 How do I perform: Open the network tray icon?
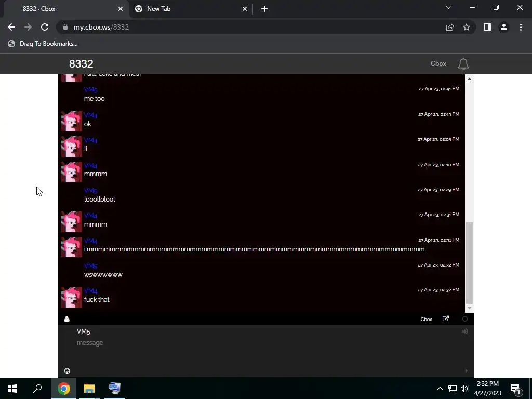(453, 389)
